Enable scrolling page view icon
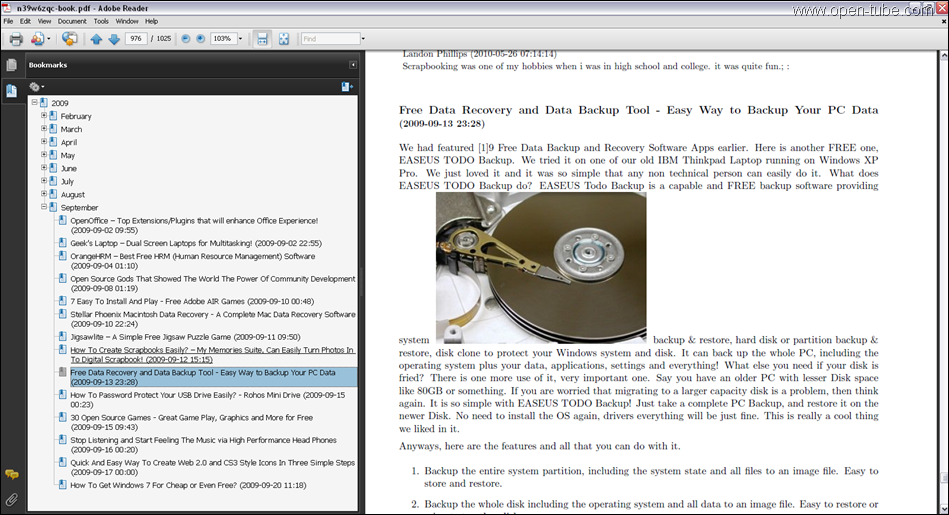The width and height of the screenshot is (949, 515). [262, 39]
